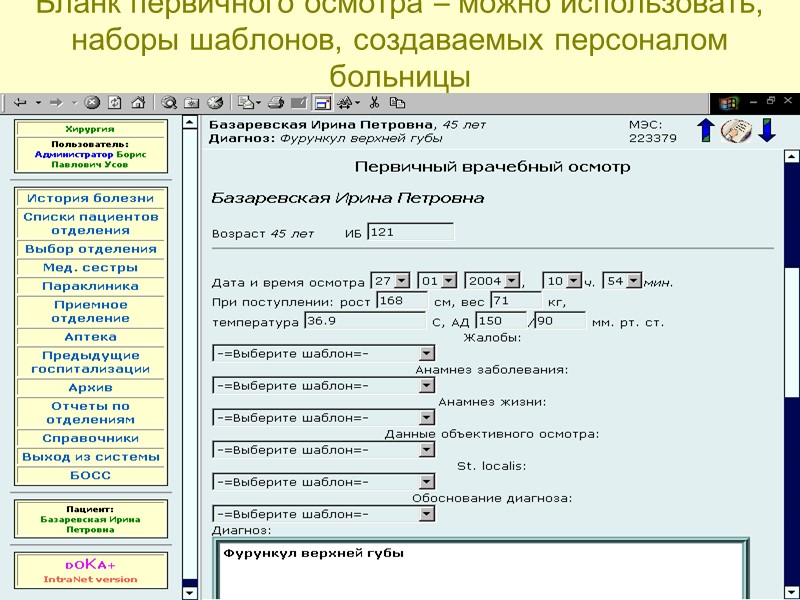The image size is (800, 600).
Task: Click the left panel scrollbar up arrow
Action: 190,122
